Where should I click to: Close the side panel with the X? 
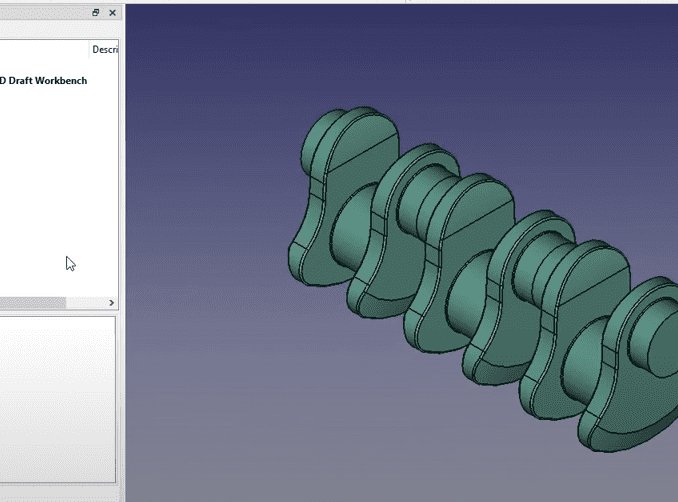(x=112, y=13)
